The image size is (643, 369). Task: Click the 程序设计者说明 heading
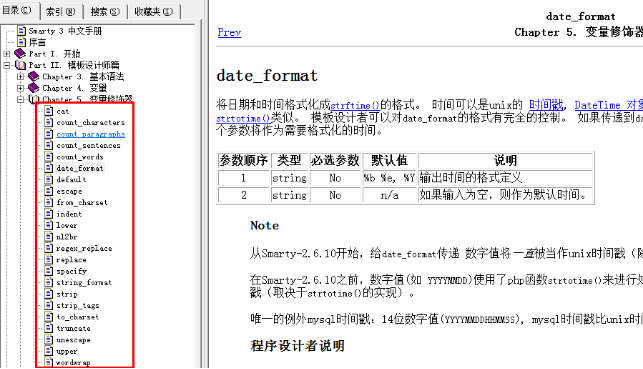pyautogui.click(x=297, y=346)
